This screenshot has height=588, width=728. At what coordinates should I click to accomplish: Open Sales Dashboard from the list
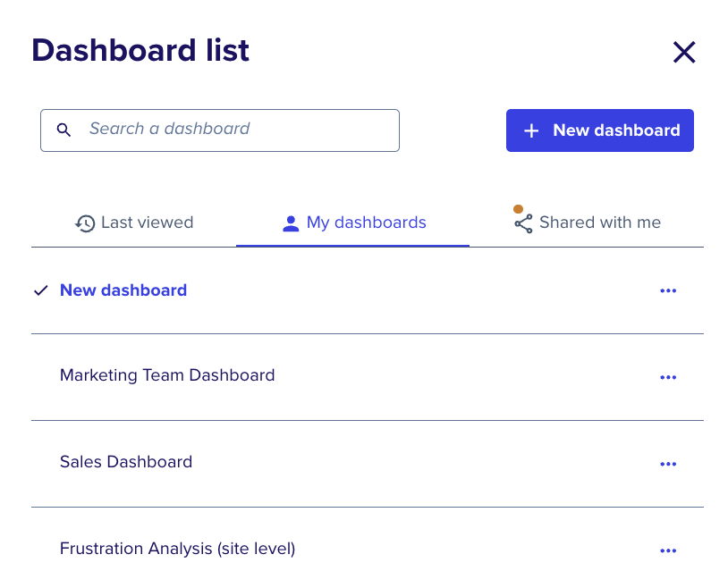point(126,462)
